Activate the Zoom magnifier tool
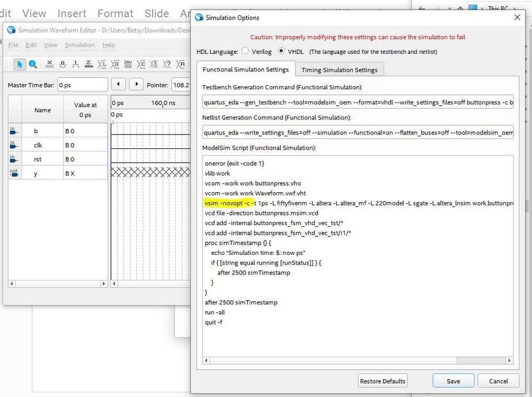Image resolution: width=532 pixels, height=397 pixels. (33, 64)
